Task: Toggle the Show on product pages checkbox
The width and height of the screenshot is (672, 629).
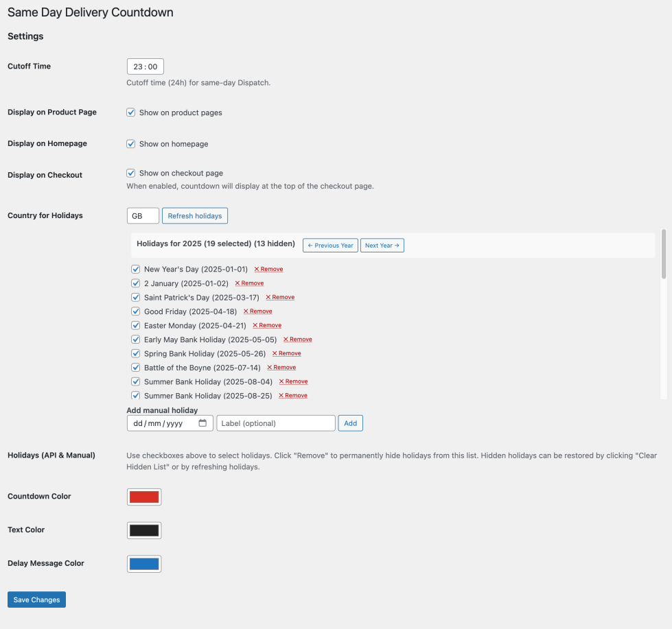Action: [x=131, y=112]
